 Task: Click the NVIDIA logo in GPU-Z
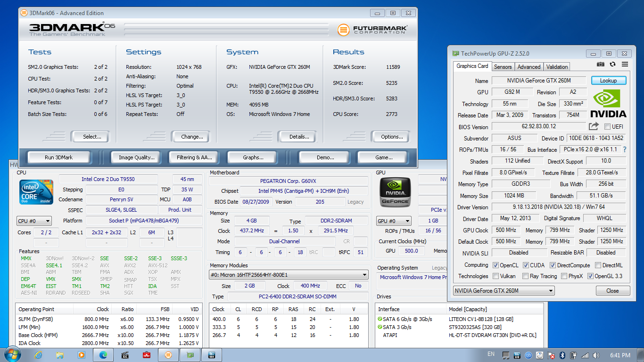coord(608,103)
